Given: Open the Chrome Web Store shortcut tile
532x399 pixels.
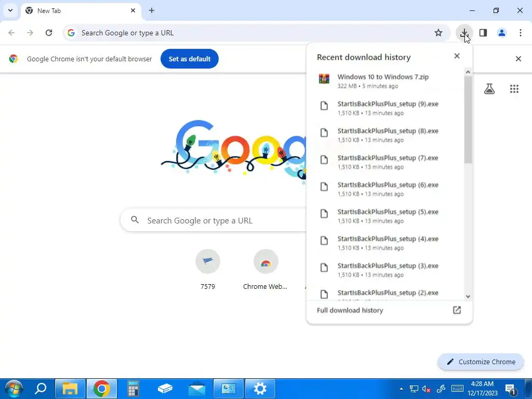Looking at the screenshot, I should (265, 270).
